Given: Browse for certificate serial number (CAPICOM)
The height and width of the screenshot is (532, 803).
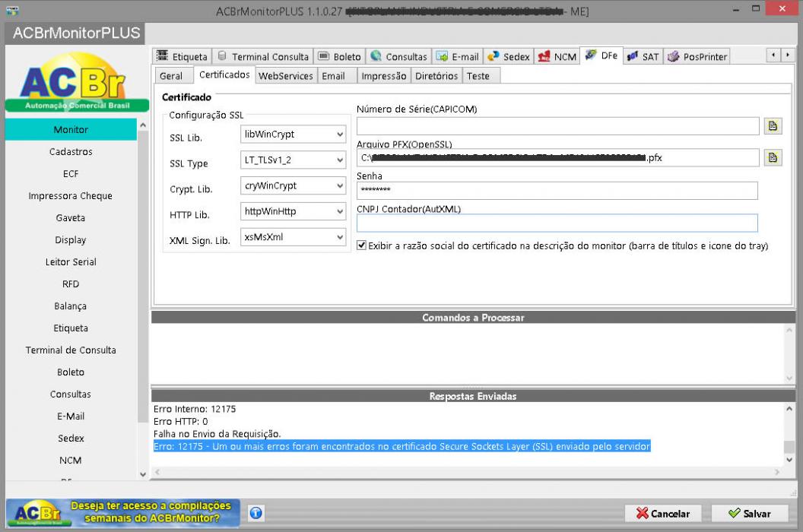Looking at the screenshot, I should (773, 126).
